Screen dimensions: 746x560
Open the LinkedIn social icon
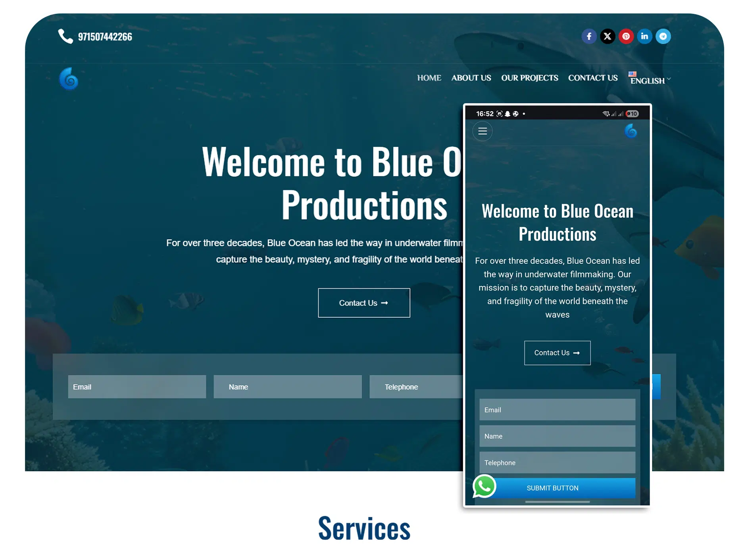click(x=644, y=36)
